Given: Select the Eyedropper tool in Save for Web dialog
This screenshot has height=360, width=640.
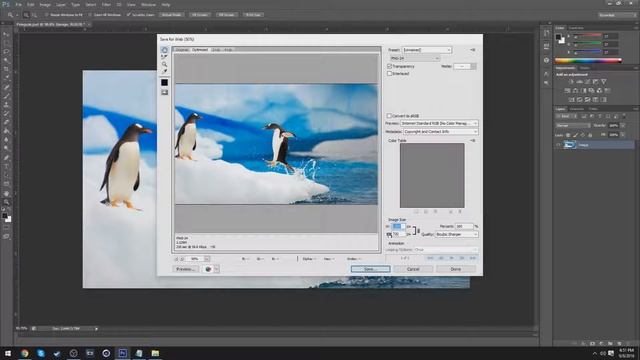Looking at the screenshot, I should click(x=164, y=72).
